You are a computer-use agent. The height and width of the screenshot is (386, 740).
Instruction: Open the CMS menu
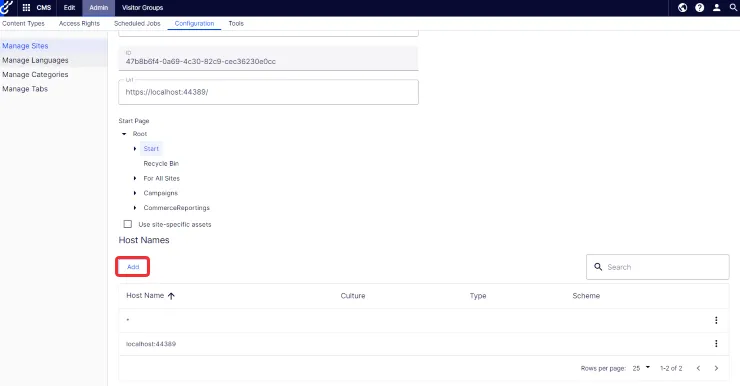(43, 8)
